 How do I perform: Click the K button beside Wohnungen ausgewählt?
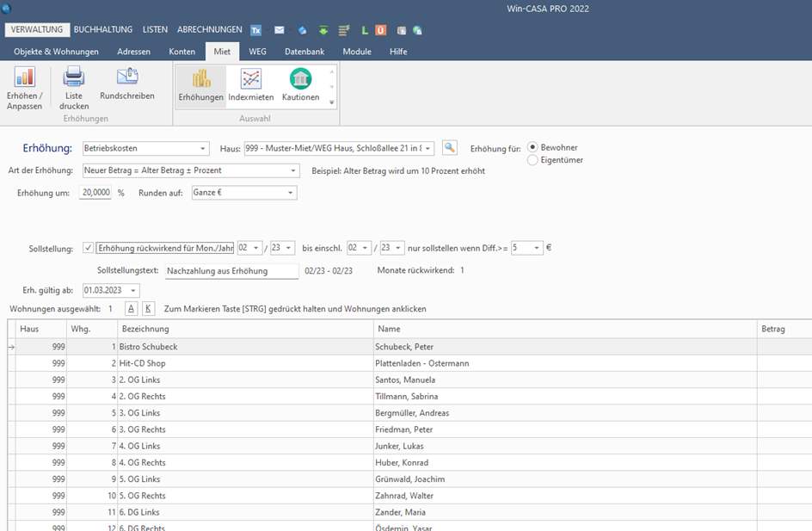tap(148, 309)
